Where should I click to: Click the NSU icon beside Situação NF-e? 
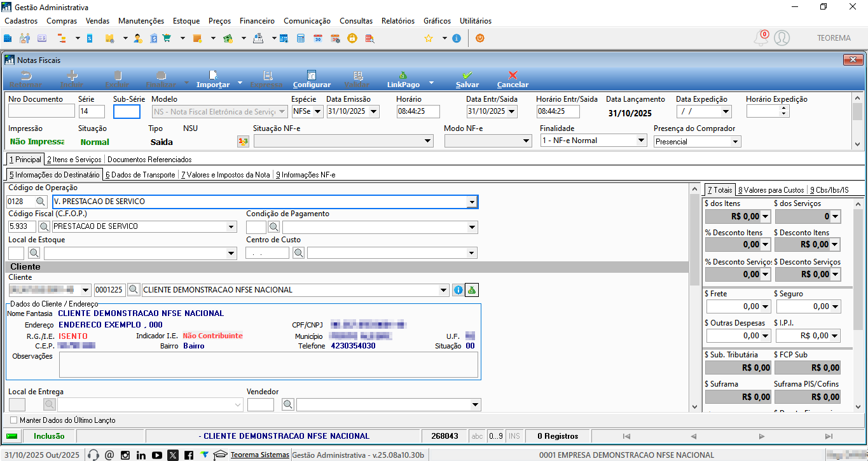[243, 141]
